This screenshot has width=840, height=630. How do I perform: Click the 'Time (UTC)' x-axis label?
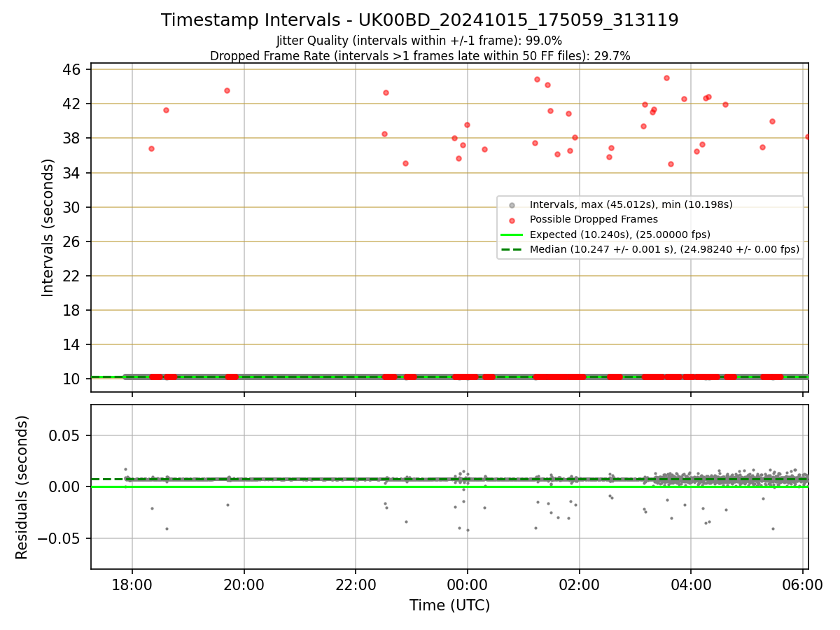(x=449, y=605)
